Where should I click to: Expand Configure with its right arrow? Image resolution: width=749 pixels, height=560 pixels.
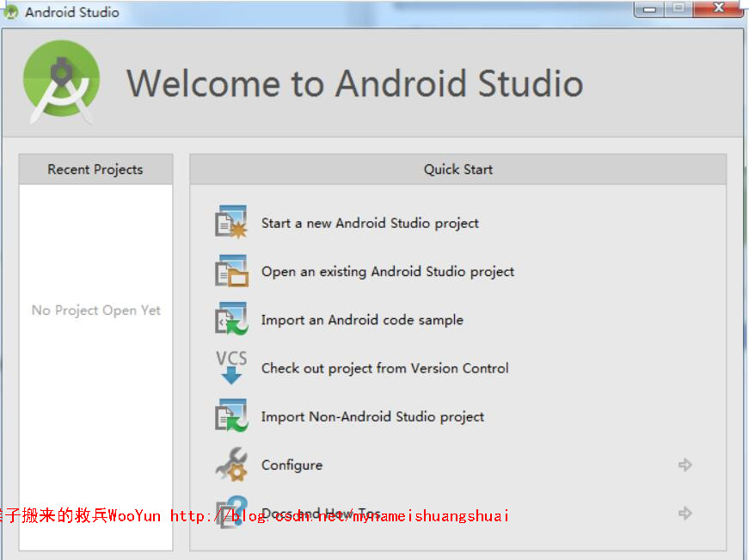click(x=685, y=465)
